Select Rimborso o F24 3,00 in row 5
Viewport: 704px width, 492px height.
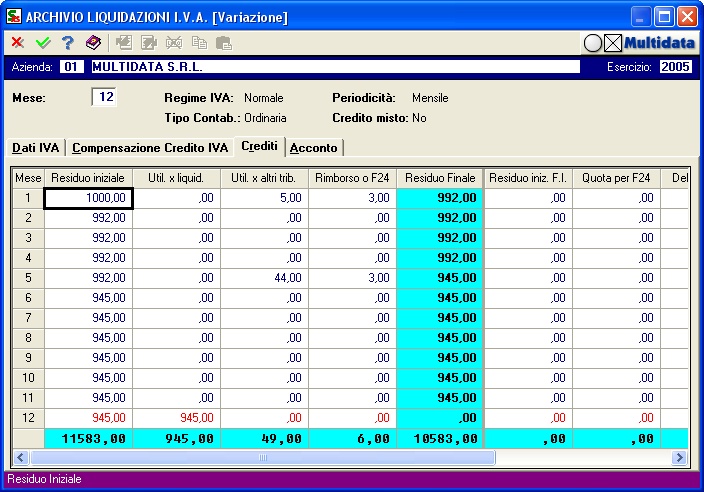352,278
